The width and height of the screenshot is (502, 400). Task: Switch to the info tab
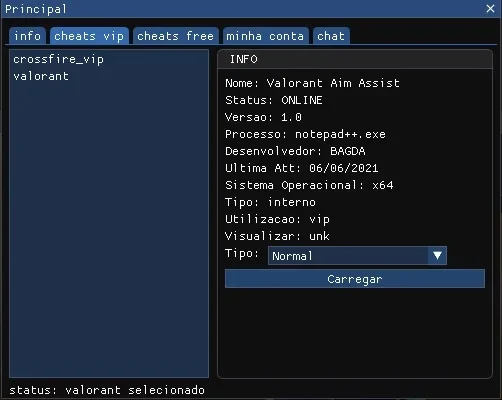point(27,36)
